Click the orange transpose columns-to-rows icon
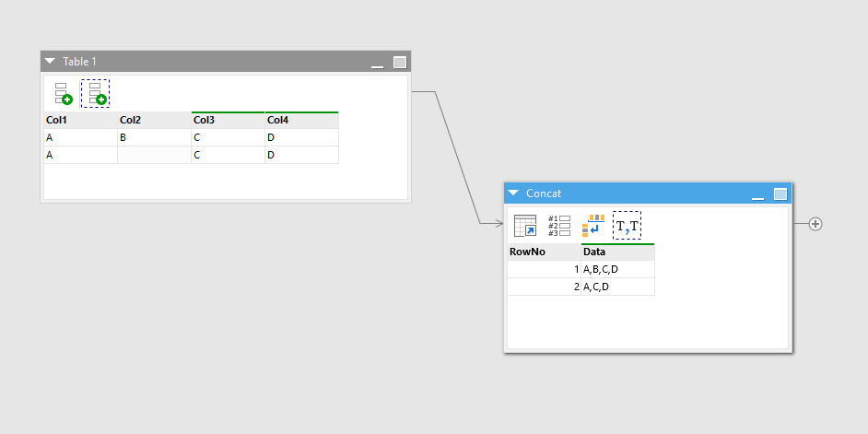Viewport: 868px width, 434px height. 593,226
